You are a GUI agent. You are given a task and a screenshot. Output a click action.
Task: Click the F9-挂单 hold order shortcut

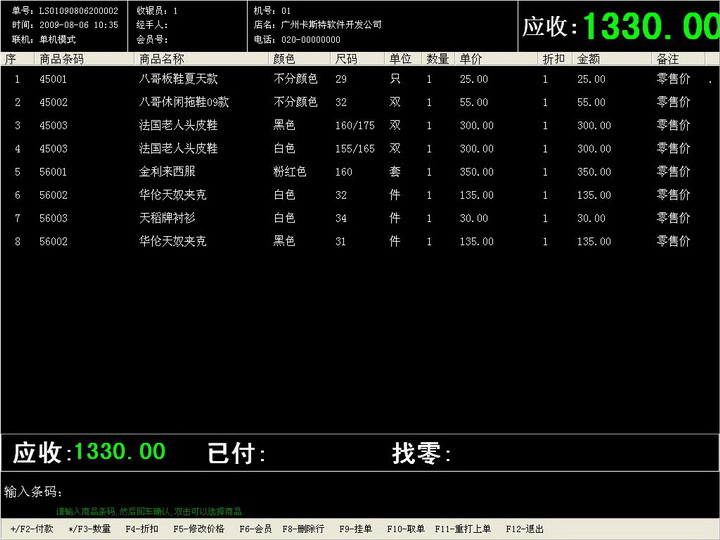tap(355, 529)
